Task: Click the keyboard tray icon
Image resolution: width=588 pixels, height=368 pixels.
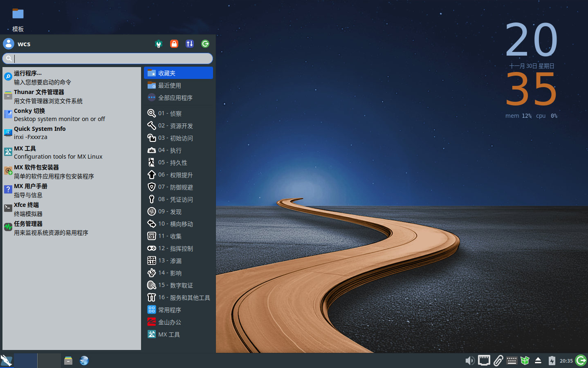Action: pos(512,360)
